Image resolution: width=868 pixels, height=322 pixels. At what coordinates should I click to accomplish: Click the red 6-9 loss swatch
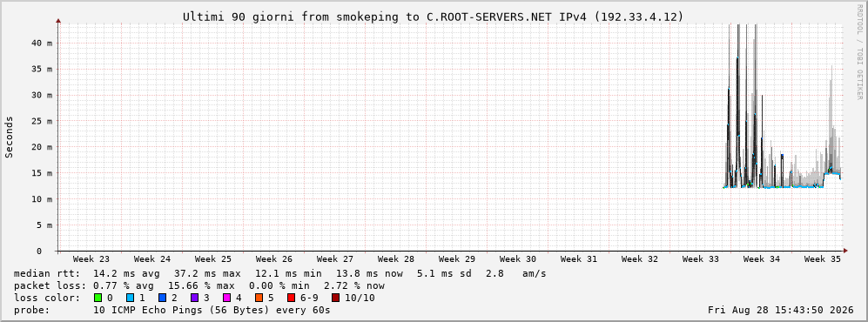(291, 299)
